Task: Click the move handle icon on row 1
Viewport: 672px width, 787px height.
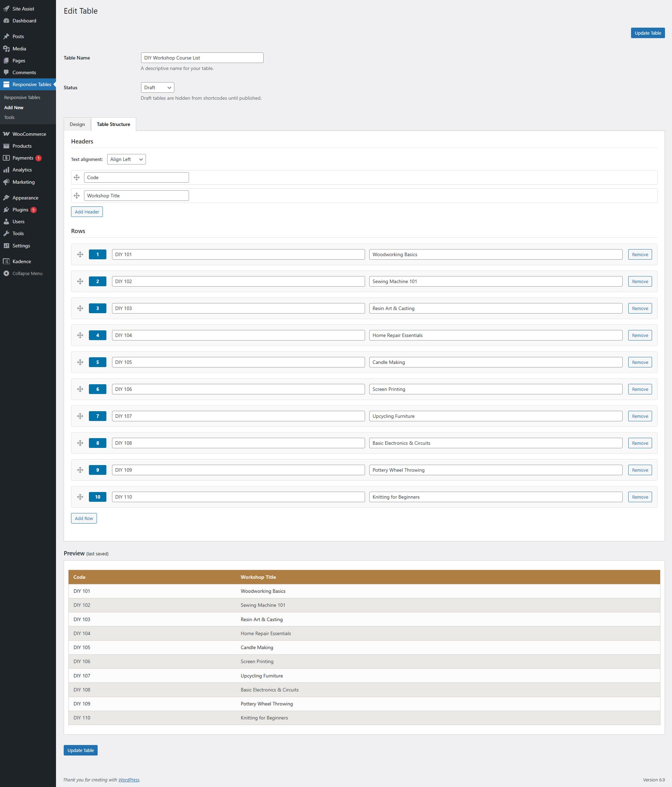Action: (80, 254)
